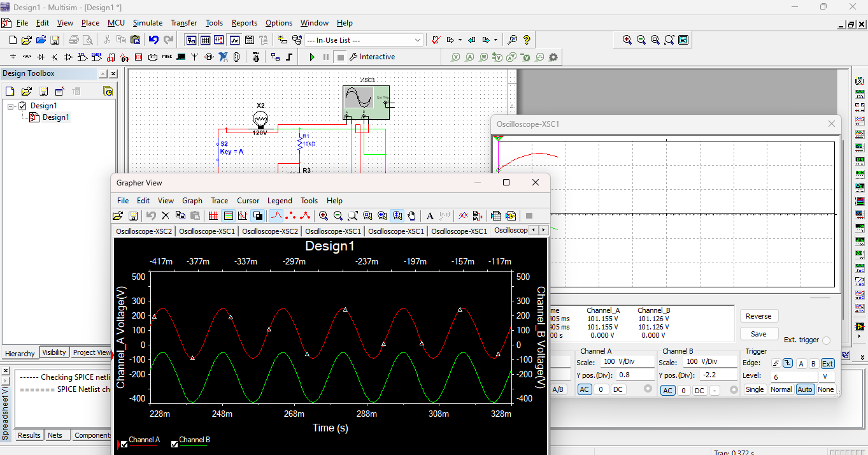Open the Place Diode component toolbar icon
The width and height of the screenshot is (868, 455).
(41, 57)
